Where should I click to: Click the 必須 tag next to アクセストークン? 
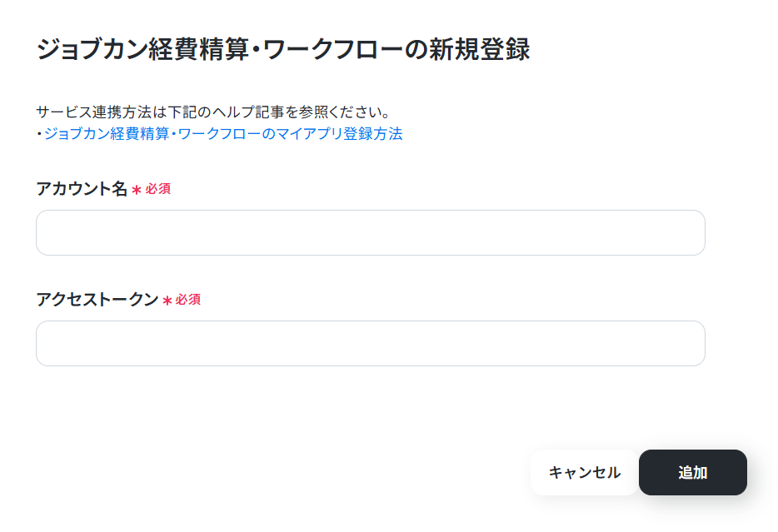(188, 300)
